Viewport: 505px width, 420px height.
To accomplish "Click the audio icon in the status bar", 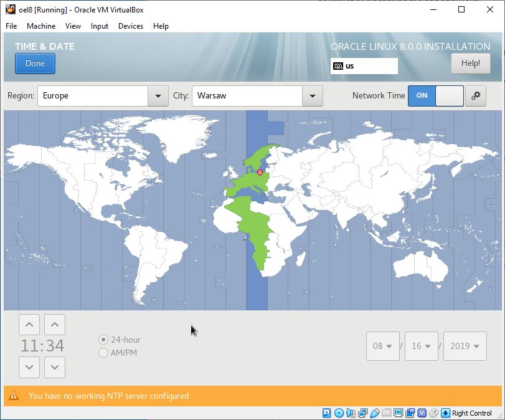I will (x=351, y=413).
